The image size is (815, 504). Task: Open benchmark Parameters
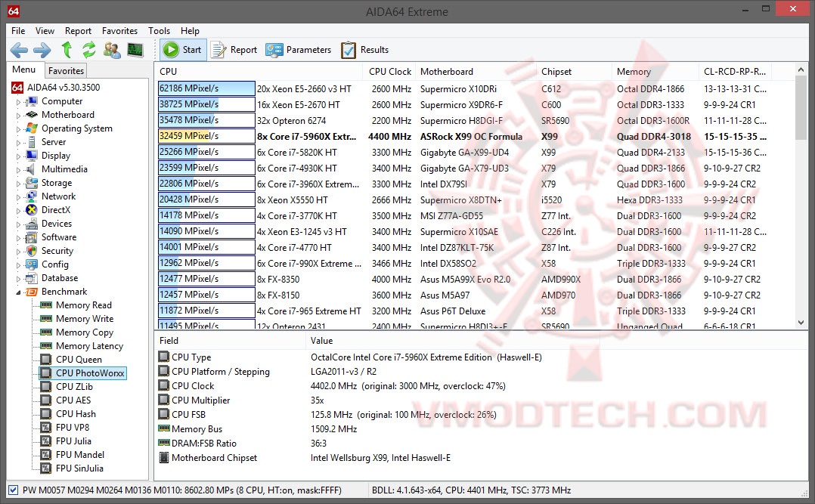(x=299, y=50)
